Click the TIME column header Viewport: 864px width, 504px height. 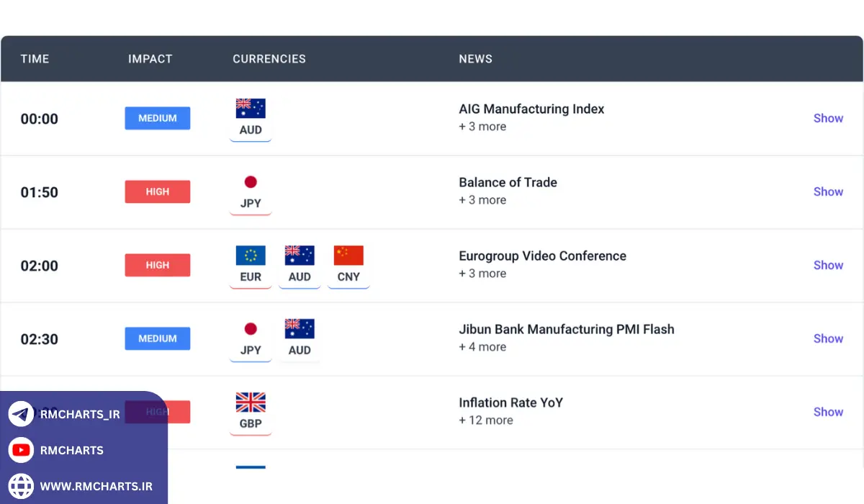point(35,59)
